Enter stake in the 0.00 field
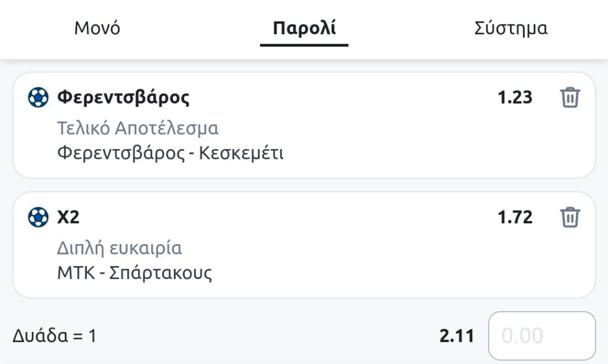Screen dimensions: 608x364 coord(541,336)
